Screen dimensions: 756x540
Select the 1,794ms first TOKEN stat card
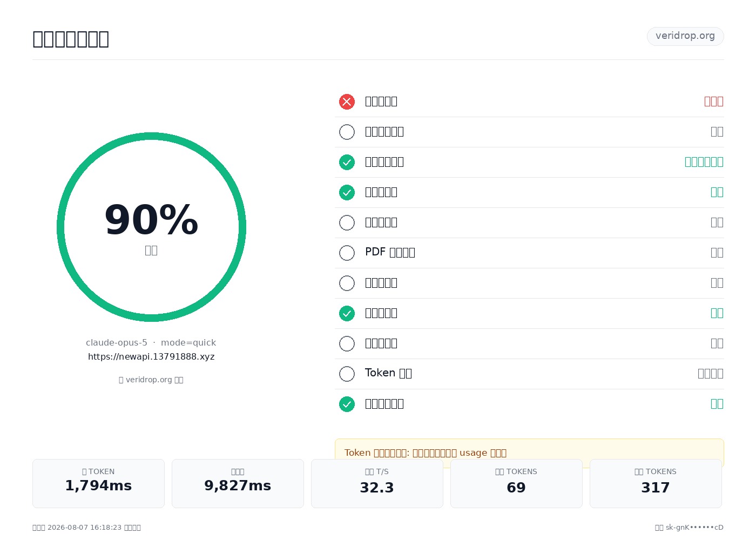tap(98, 483)
